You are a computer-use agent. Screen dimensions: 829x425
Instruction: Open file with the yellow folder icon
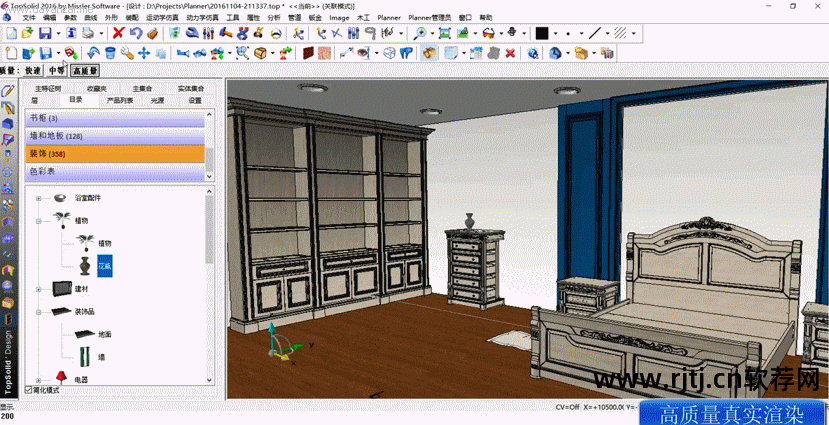coord(27,33)
